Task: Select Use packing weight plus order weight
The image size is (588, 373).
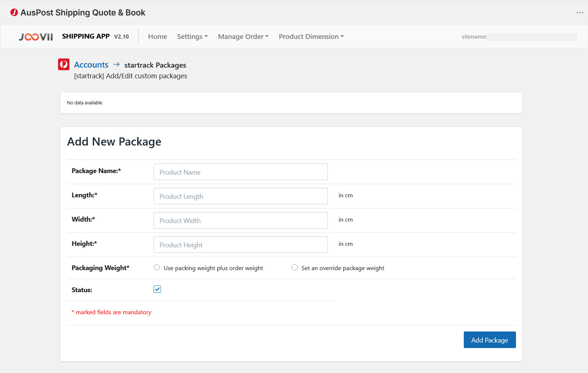Action: click(x=157, y=268)
